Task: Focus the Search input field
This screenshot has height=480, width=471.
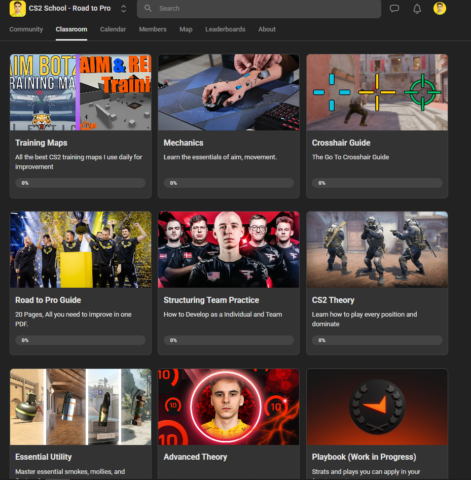Action: [259, 9]
